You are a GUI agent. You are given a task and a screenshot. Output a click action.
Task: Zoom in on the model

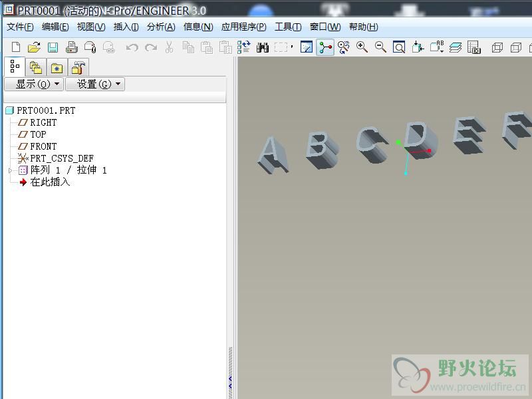pos(362,47)
